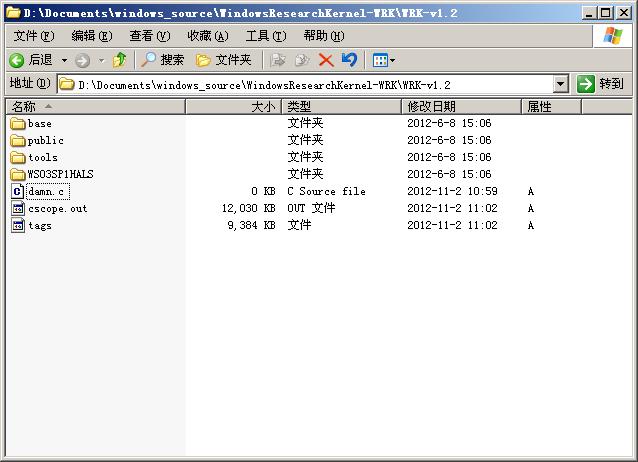The height and width of the screenshot is (462, 638).
Task: Click the damn.c file name
Action: click(x=47, y=191)
